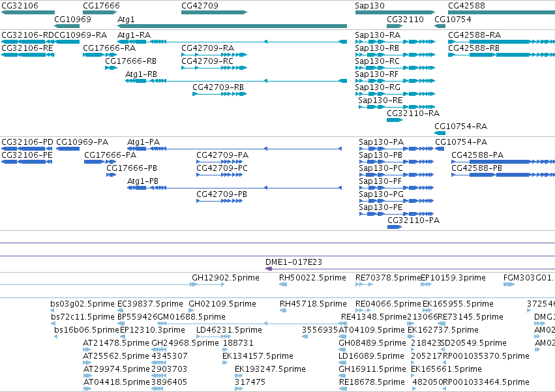This screenshot has height=392, width=555.
Task: Select the GH16911.5prime EST label
Action: click(x=372, y=369)
